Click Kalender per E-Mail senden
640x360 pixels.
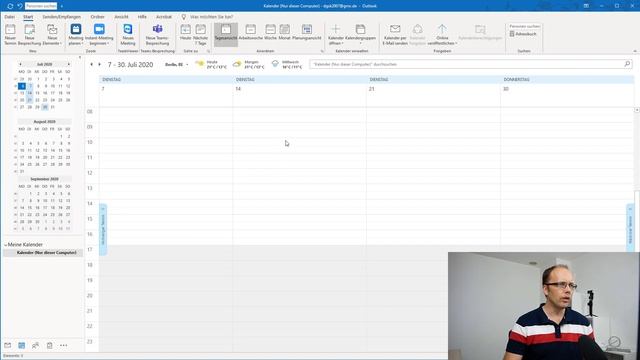coord(395,35)
